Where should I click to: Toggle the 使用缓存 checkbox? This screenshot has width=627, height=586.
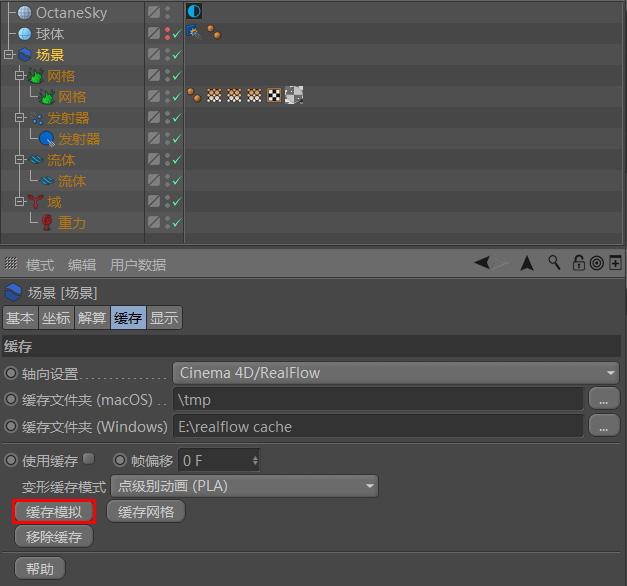coord(89,458)
